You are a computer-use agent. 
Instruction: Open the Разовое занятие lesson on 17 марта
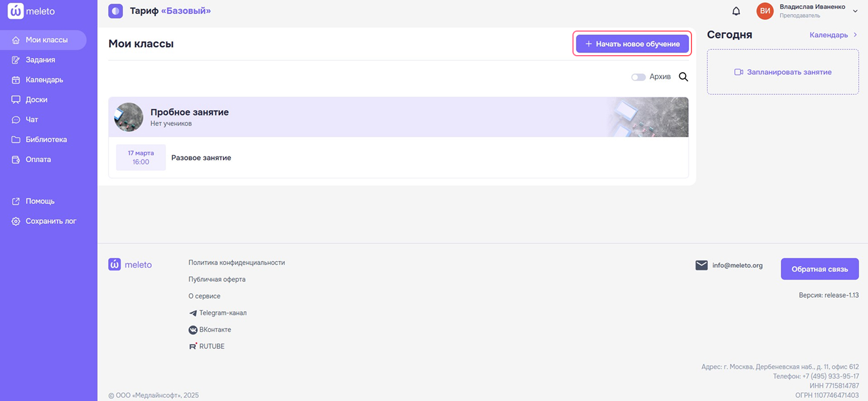[201, 158]
